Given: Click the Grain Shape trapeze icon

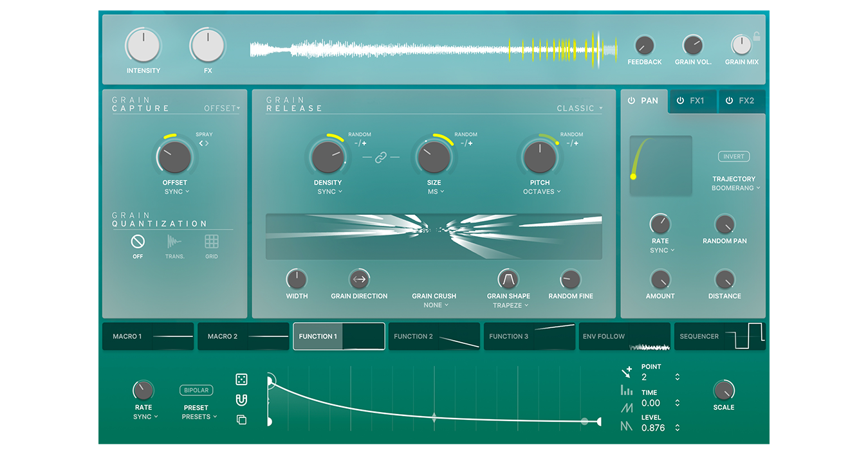Looking at the screenshot, I should point(508,279).
